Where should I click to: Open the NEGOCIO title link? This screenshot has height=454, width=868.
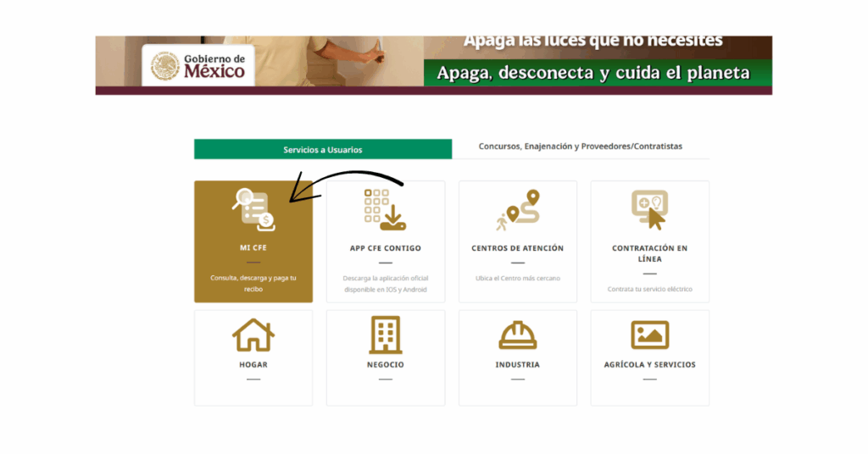(386, 365)
